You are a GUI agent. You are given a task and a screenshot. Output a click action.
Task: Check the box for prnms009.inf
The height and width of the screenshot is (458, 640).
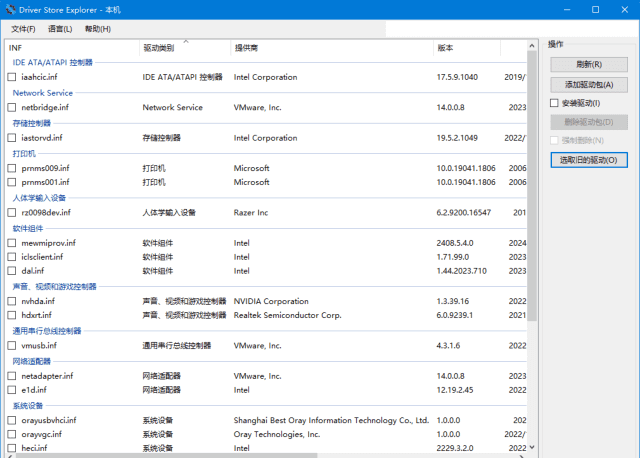pyautogui.click(x=12, y=168)
